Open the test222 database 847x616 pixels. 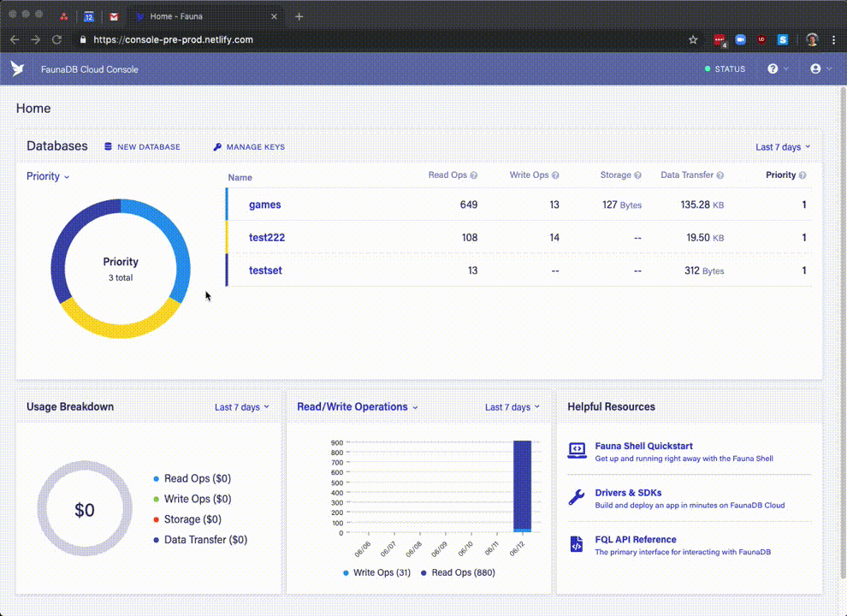pos(267,237)
